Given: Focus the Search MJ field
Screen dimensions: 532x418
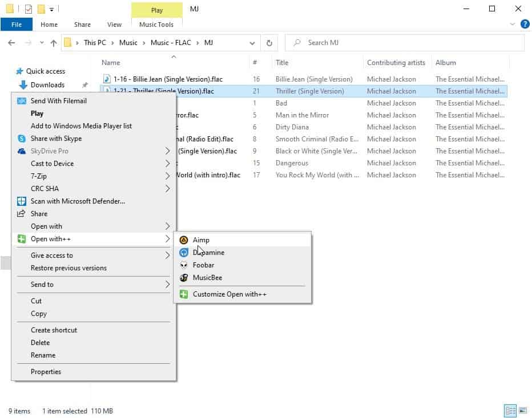Looking at the screenshot, I should coord(405,43).
